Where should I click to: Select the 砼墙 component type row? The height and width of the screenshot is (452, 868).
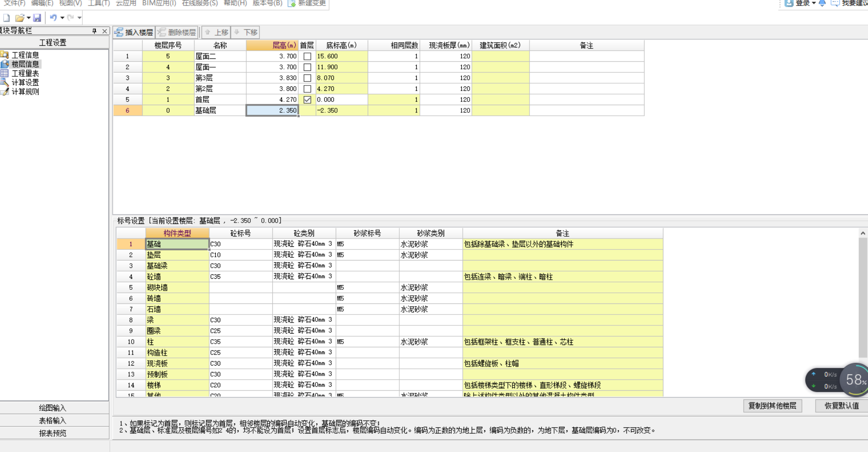pyautogui.click(x=177, y=277)
